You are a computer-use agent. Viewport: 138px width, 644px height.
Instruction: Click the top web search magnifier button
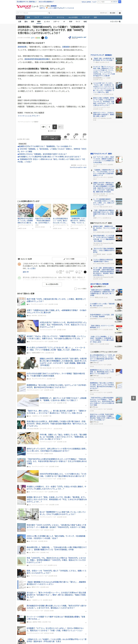coord(120,2)
